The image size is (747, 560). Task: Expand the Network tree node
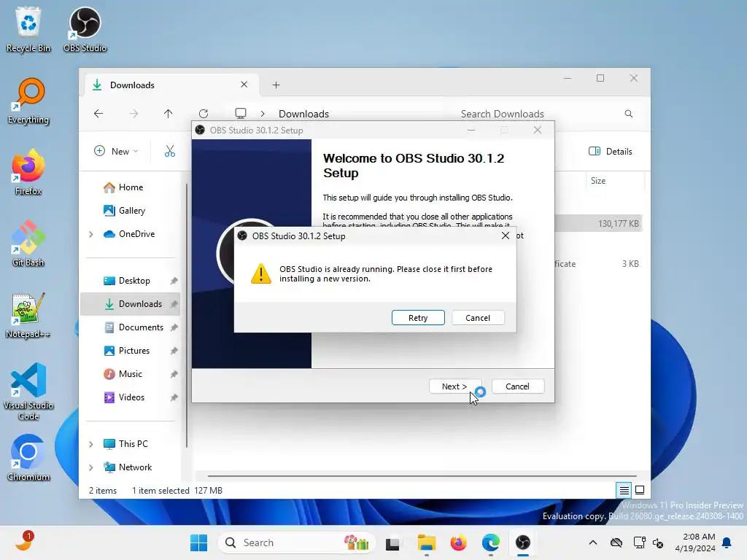[91, 467]
